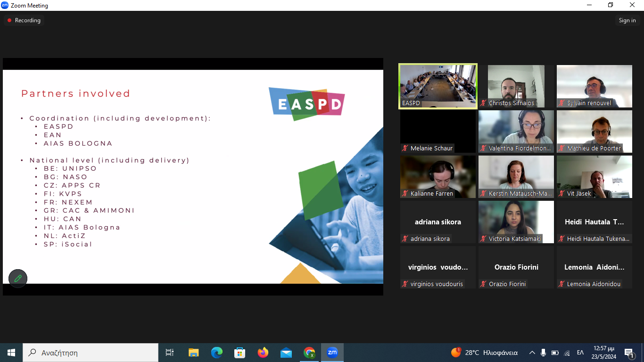
Task: Select Victoria Katsiamaki video tile
Action: (516, 222)
